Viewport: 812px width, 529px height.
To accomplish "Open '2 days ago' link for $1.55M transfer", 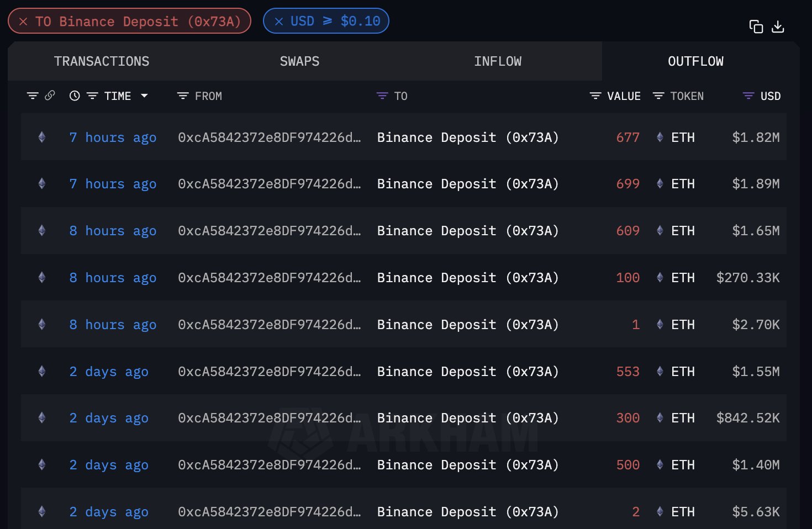I will pyautogui.click(x=109, y=372).
